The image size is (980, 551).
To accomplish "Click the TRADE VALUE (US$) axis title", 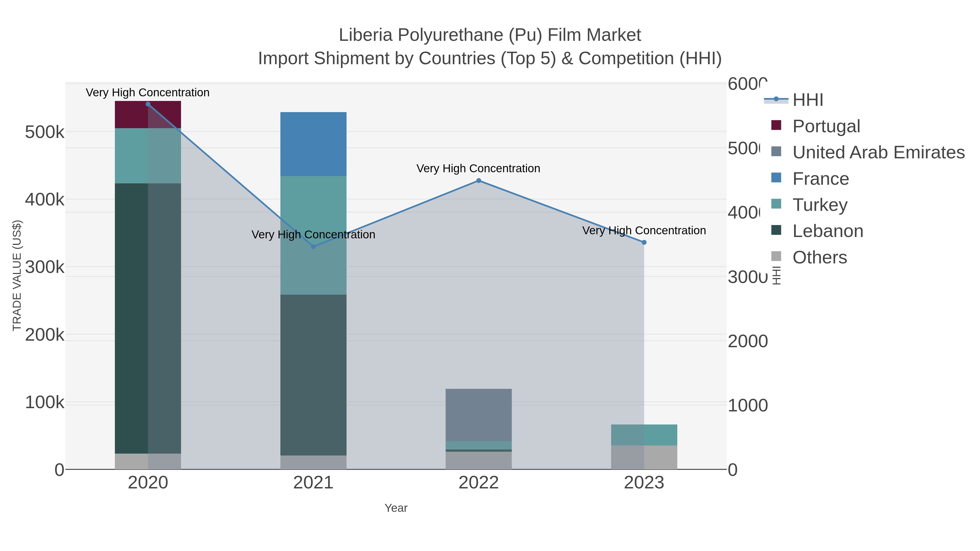I will click(x=17, y=276).
